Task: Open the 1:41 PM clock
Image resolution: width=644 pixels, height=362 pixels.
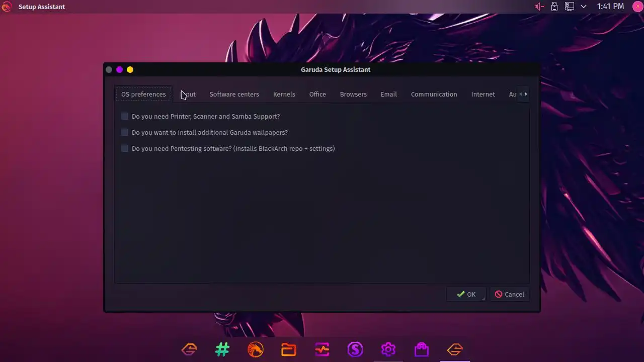Action: (x=610, y=7)
